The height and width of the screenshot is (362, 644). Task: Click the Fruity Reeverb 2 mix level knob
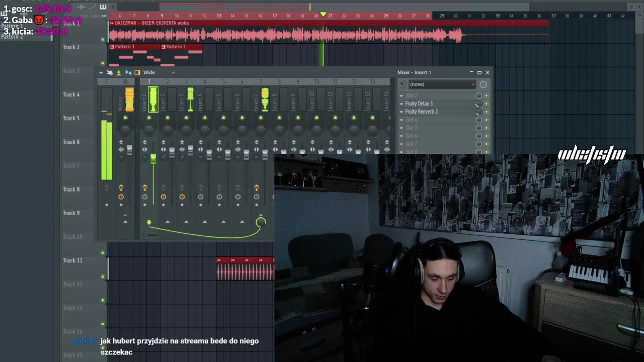pos(478,112)
